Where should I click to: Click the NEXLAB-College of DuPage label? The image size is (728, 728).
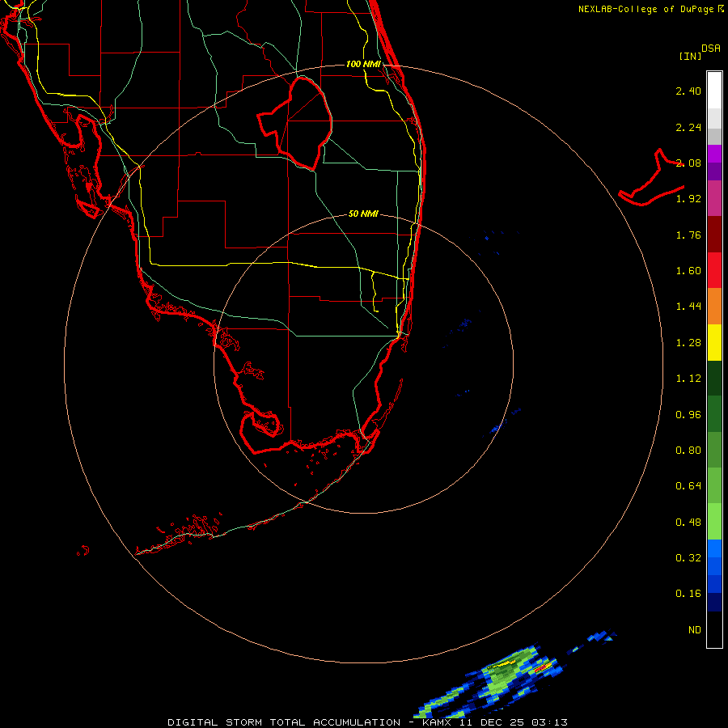[648, 9]
